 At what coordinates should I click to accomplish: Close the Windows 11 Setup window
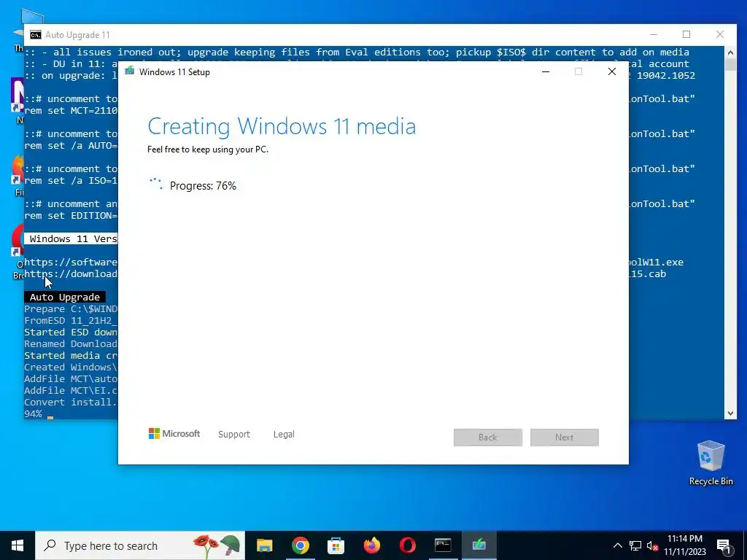tap(612, 71)
